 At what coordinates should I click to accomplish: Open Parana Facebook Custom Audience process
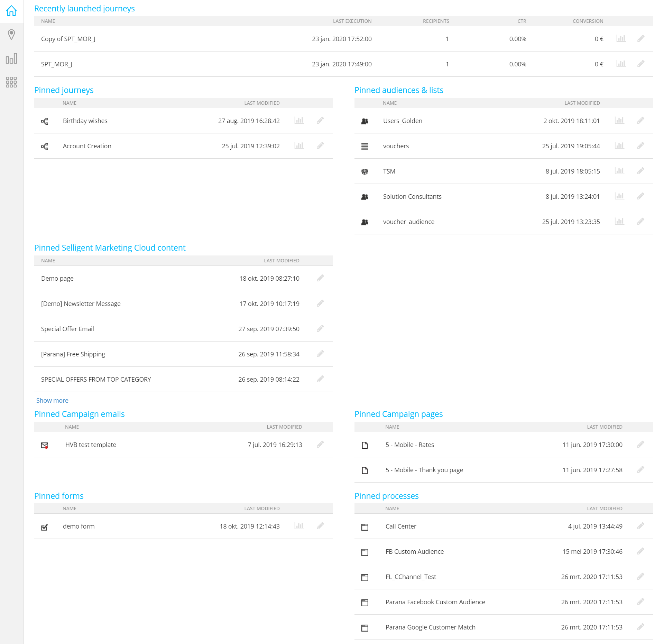435,602
